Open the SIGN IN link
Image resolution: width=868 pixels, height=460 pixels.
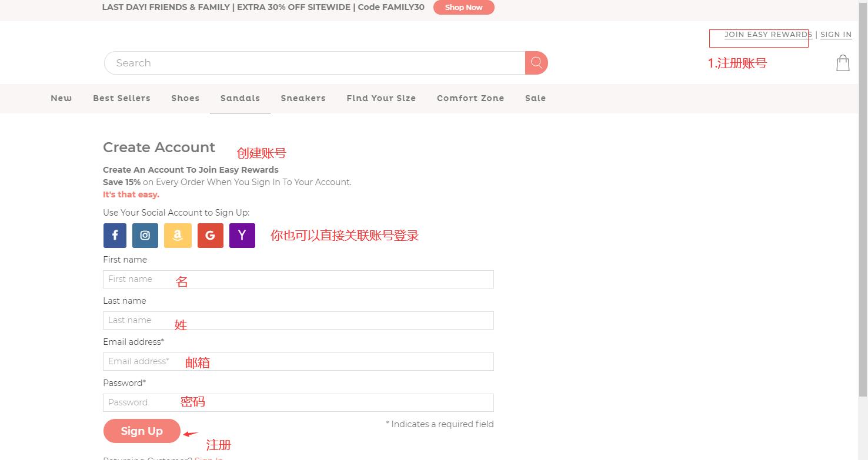pyautogui.click(x=836, y=35)
